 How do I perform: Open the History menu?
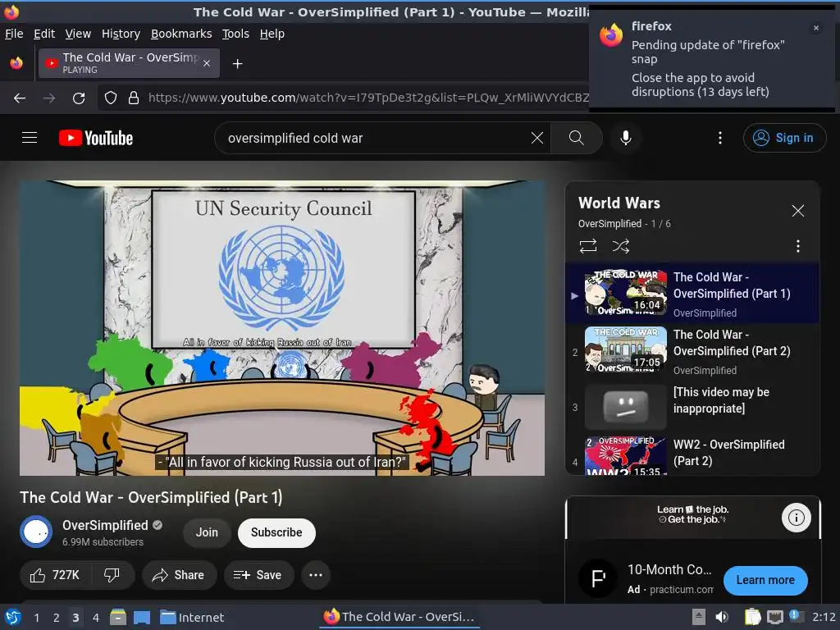click(121, 34)
